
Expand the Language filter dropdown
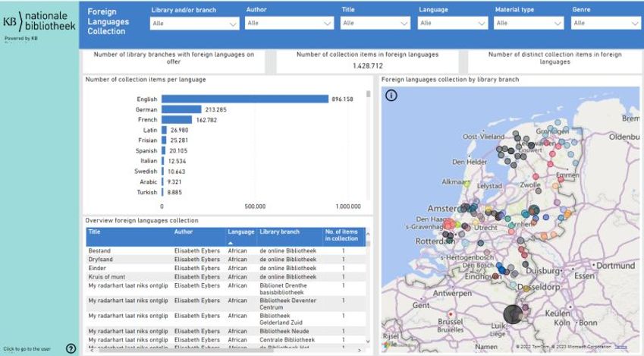coord(452,24)
